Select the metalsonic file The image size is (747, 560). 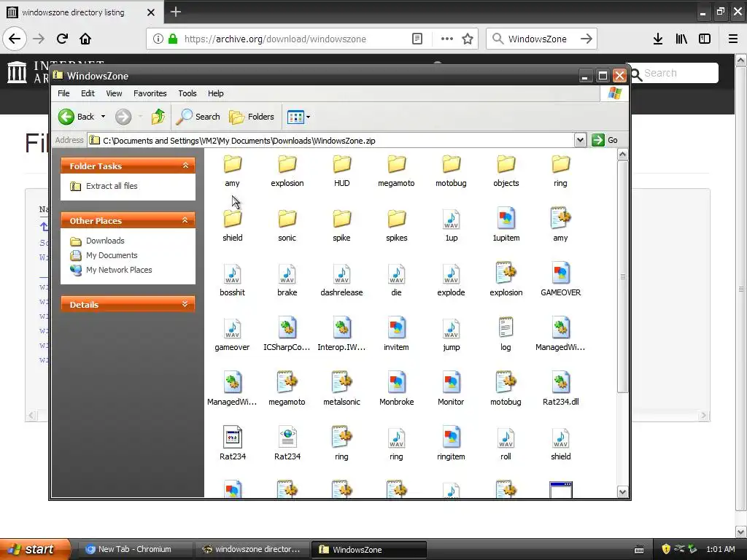coord(341,389)
